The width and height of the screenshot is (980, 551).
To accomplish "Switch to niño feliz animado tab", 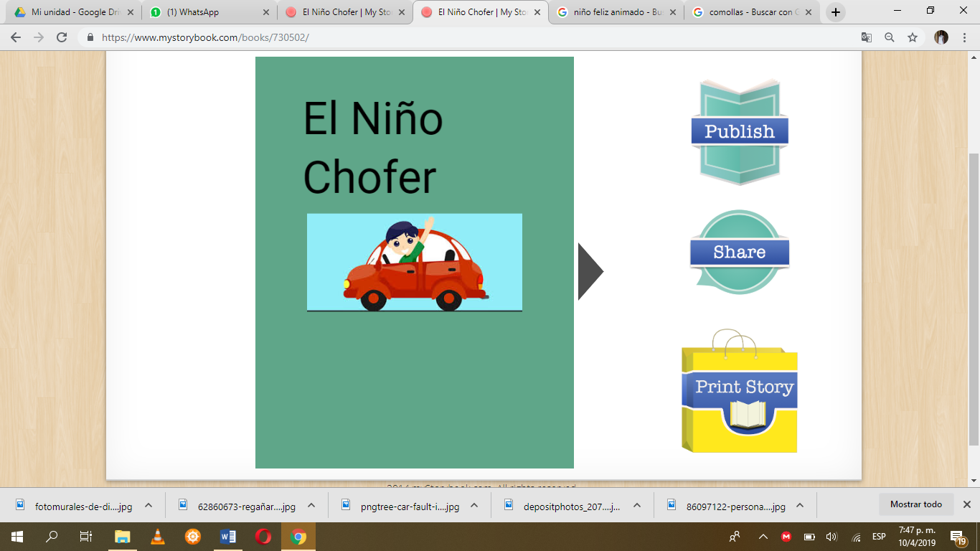I will pos(617,12).
